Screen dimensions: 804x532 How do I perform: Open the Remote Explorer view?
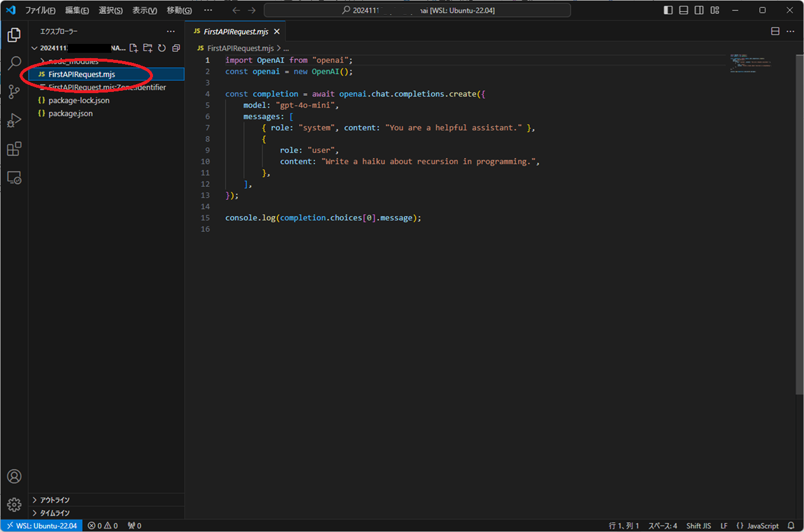14,178
